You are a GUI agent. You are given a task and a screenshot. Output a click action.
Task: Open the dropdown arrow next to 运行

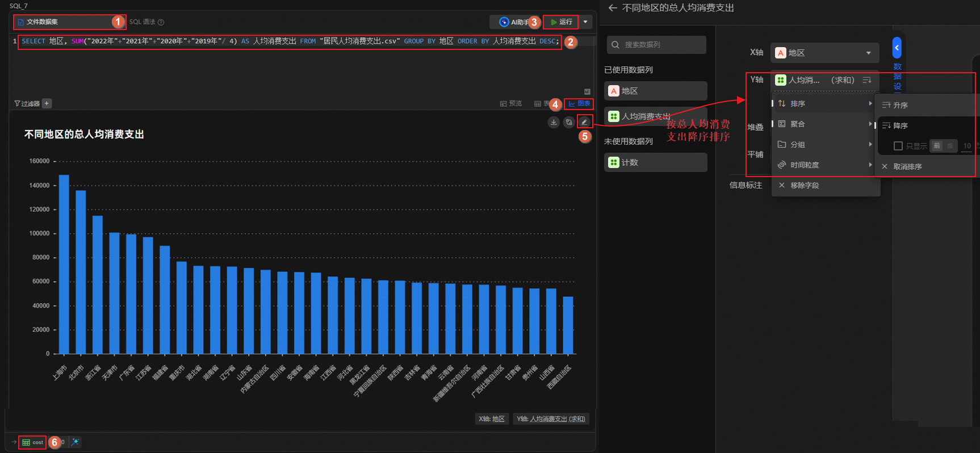585,22
